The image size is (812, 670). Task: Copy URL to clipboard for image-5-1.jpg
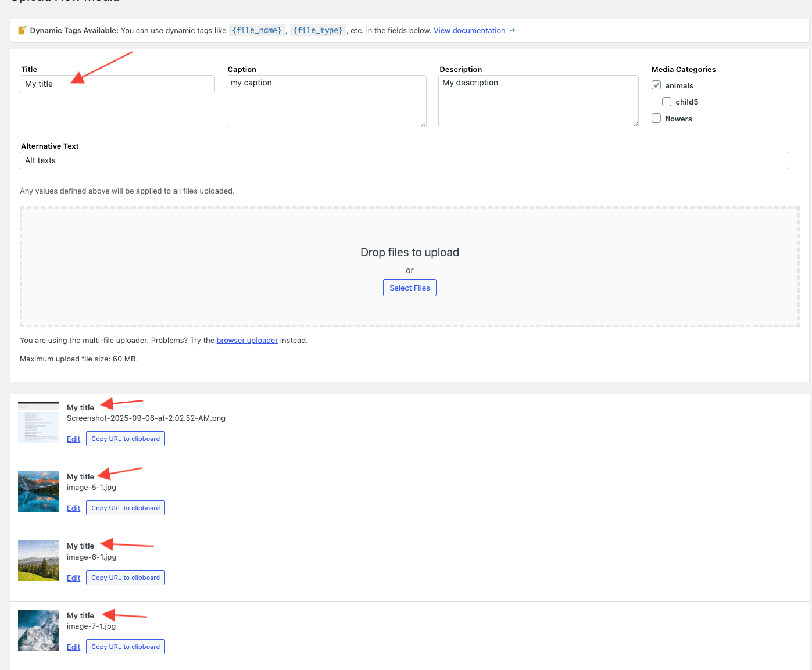(126, 508)
